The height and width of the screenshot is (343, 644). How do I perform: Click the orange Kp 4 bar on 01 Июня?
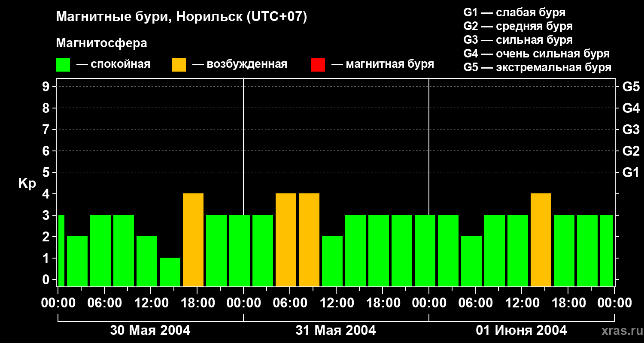pos(541,240)
